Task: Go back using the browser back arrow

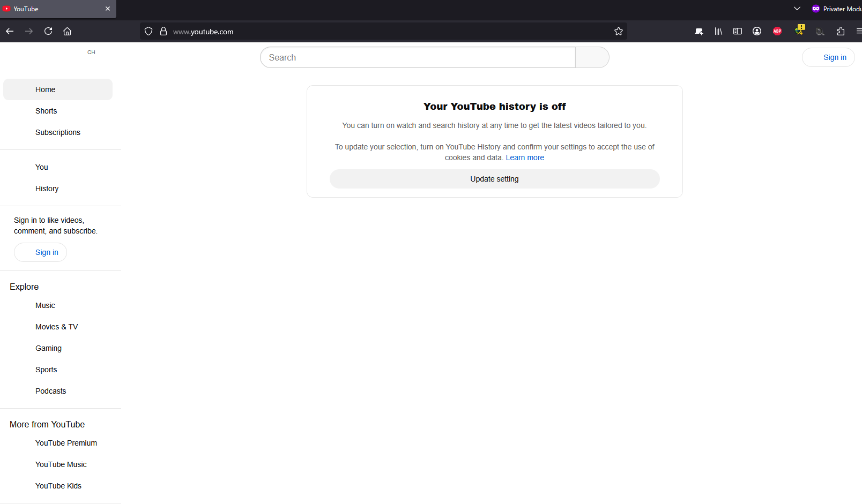Action: [10, 31]
